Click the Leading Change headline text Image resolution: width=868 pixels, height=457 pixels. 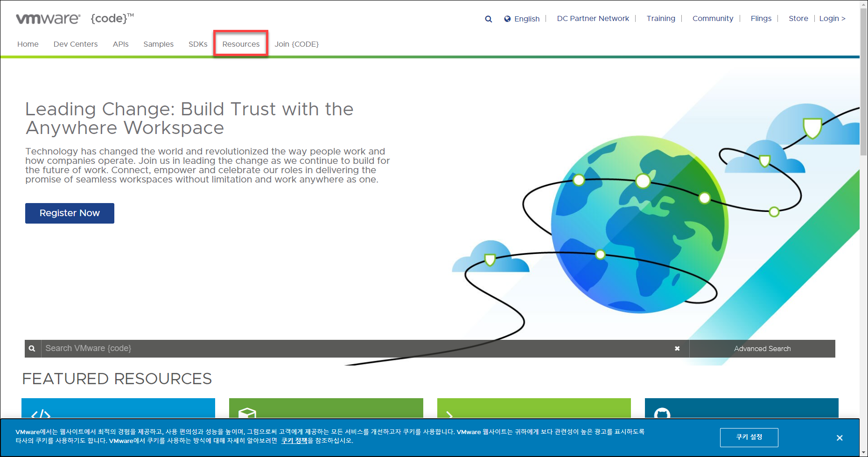(189, 119)
